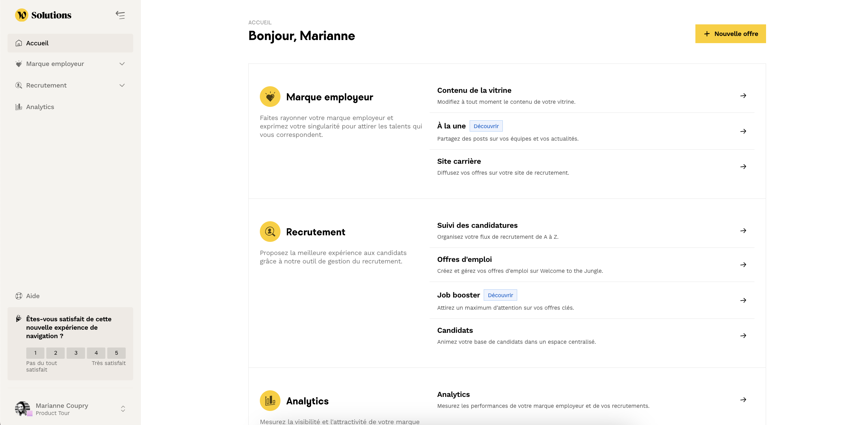Collapse the sidebar with the menu icon
This screenshot has width=868, height=425.
point(120,15)
